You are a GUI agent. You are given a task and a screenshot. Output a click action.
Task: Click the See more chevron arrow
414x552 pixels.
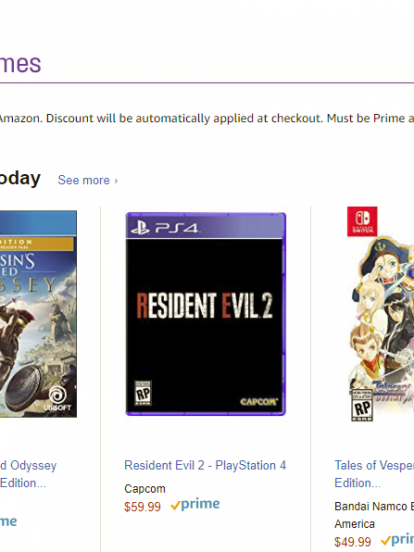pos(116,181)
